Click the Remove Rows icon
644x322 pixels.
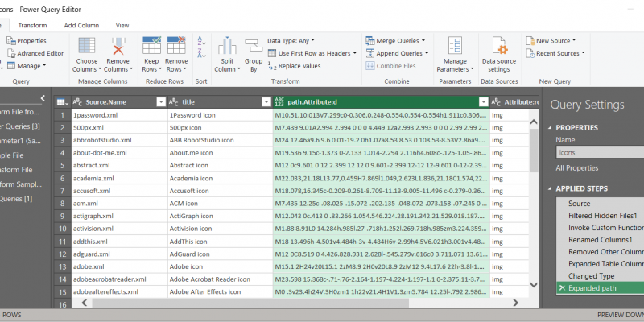pyautogui.click(x=176, y=45)
